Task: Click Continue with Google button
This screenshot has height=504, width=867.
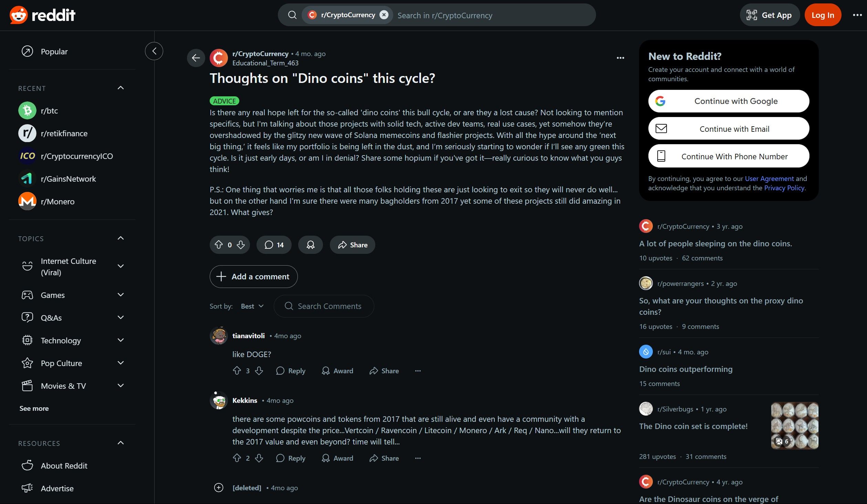Action: 729,101
